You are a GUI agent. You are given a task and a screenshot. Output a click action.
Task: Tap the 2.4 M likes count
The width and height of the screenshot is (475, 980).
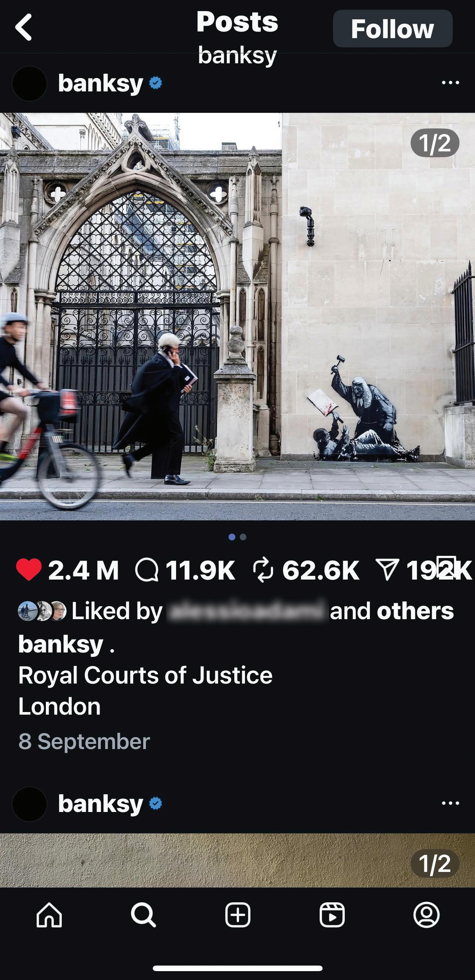[x=84, y=570]
